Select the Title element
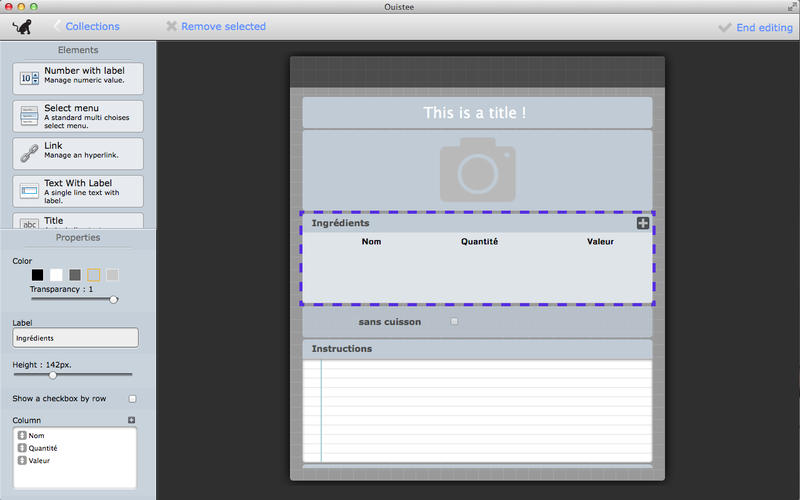The height and width of the screenshot is (500, 800). coord(78,220)
